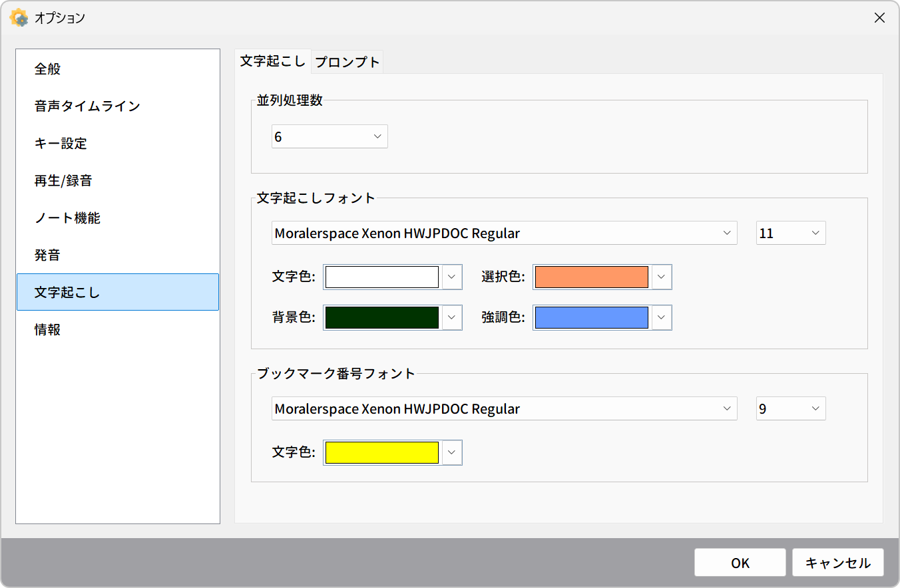
Task: Open the 音声タイムライン settings page
Action: click(118, 106)
